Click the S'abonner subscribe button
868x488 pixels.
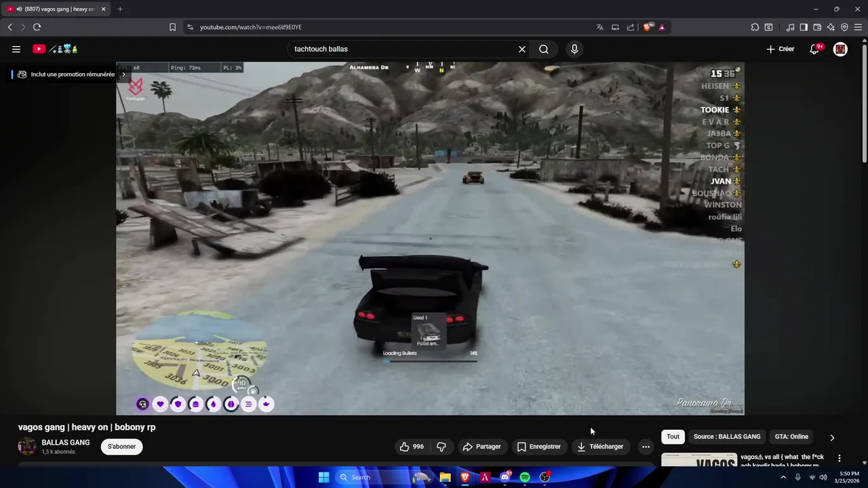coord(121,447)
